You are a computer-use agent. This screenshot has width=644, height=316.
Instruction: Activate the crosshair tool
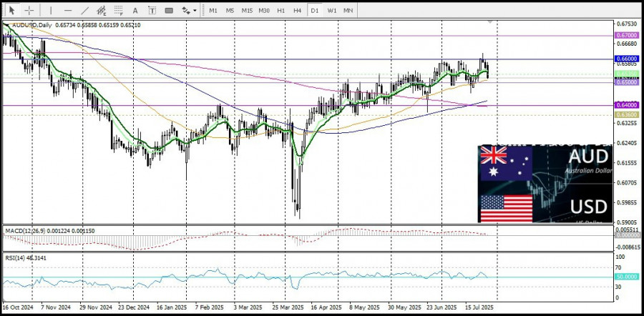[29, 10]
